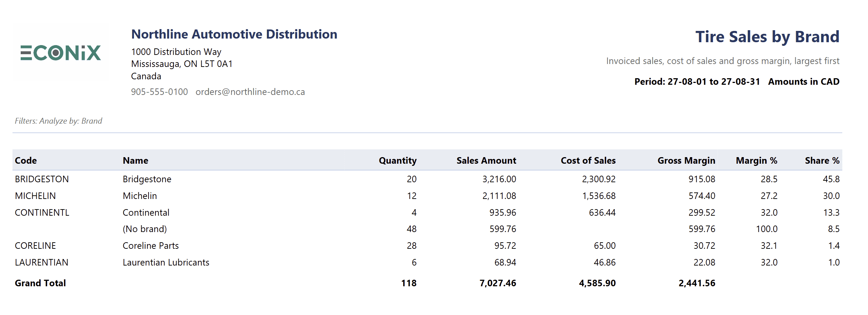Viewport: 868px width, 315px height.
Task: Click Bridgestone sales amount 3,216.00
Action: [x=499, y=179]
